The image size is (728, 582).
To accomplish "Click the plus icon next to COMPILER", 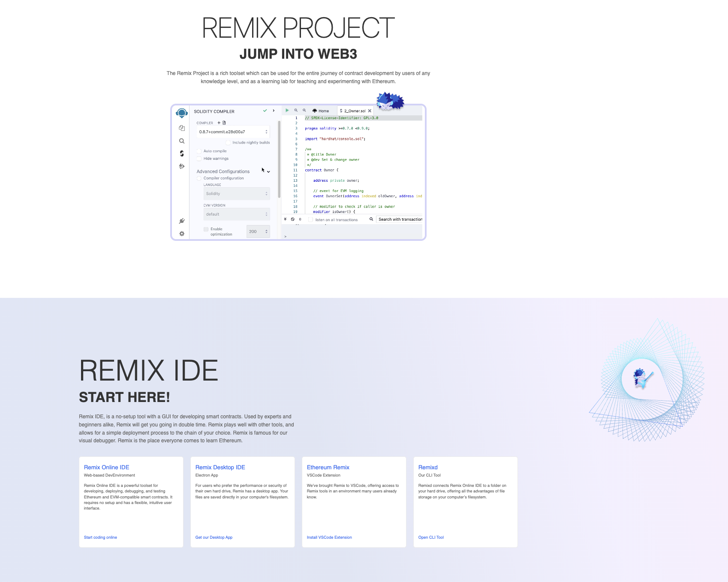I will coord(219,123).
